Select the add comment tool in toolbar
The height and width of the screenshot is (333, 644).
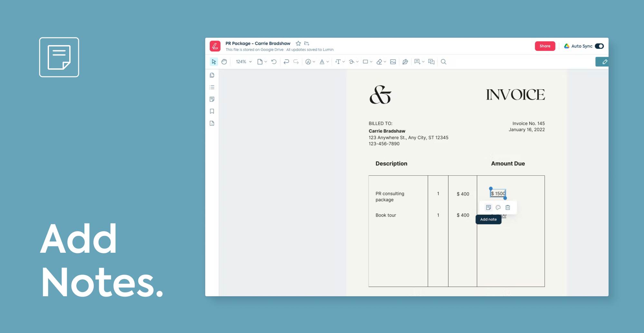pos(417,62)
